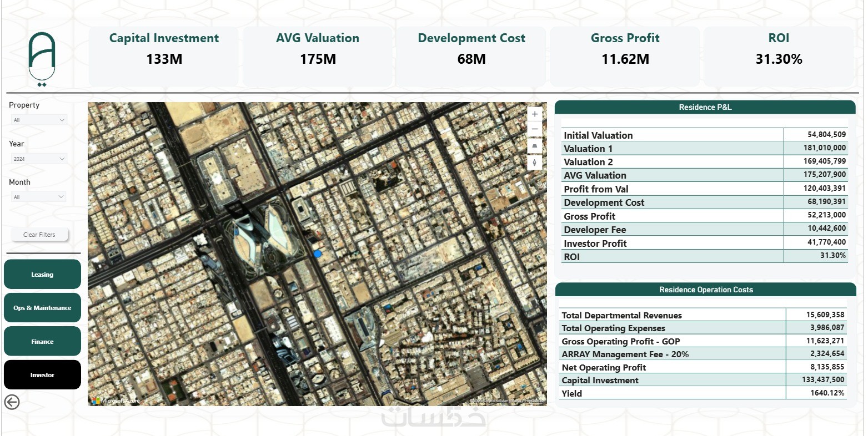Image resolution: width=868 pixels, height=436 pixels.
Task: Select the Developer Fee row label
Action: coord(595,230)
